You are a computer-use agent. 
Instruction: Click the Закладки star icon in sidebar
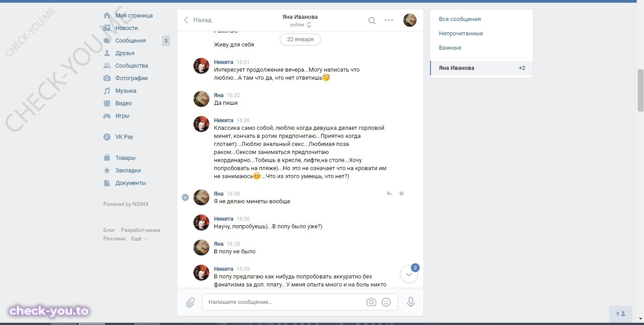[107, 170]
